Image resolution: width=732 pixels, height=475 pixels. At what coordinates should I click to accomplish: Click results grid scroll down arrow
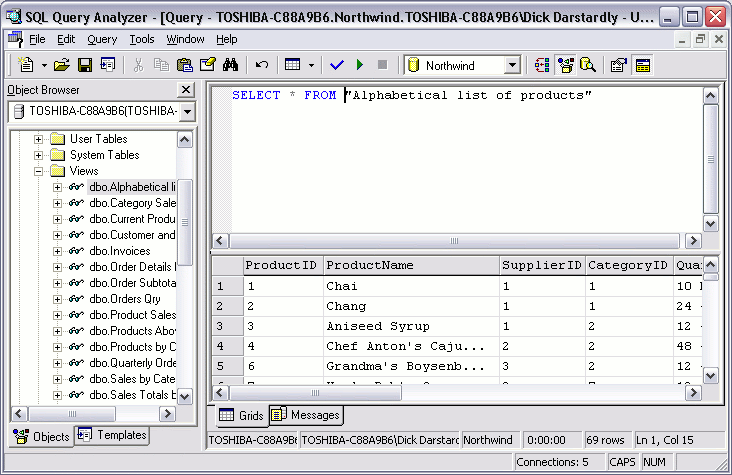tap(711, 376)
